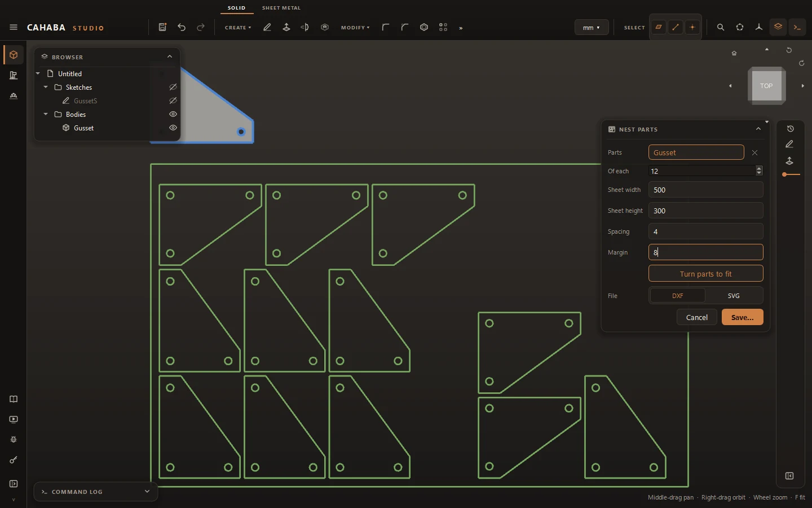Increment the Of each count stepper
The height and width of the screenshot is (508, 812).
tap(759, 168)
